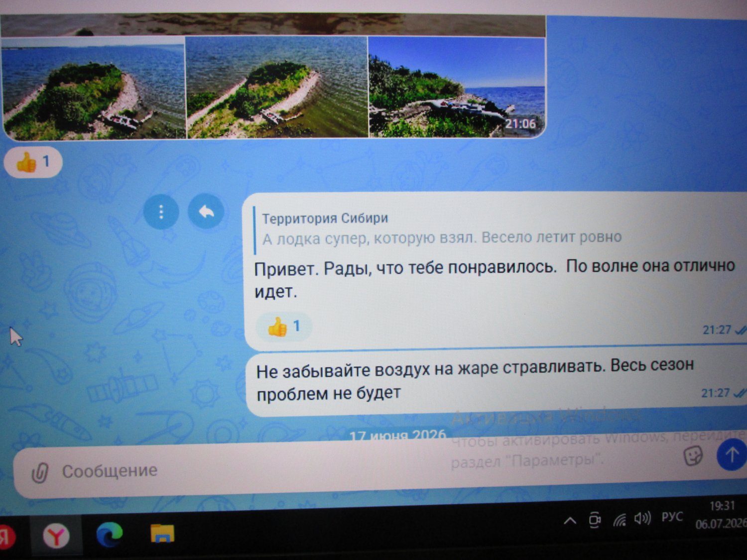Open the clock showing 19:31 in taskbar
The width and height of the screenshot is (747, 560).
(721, 515)
